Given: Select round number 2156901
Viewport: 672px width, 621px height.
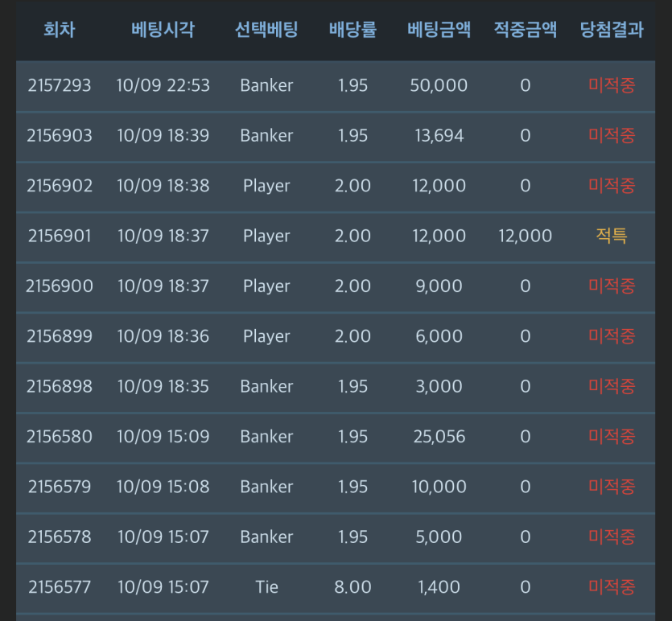Looking at the screenshot, I should [x=59, y=236].
